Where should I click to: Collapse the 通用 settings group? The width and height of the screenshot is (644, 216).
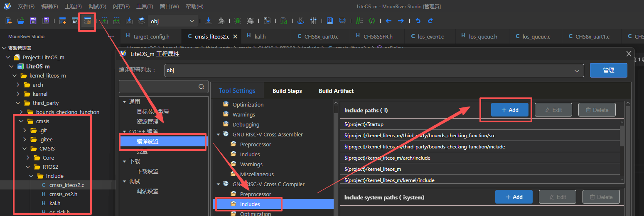tap(124, 102)
